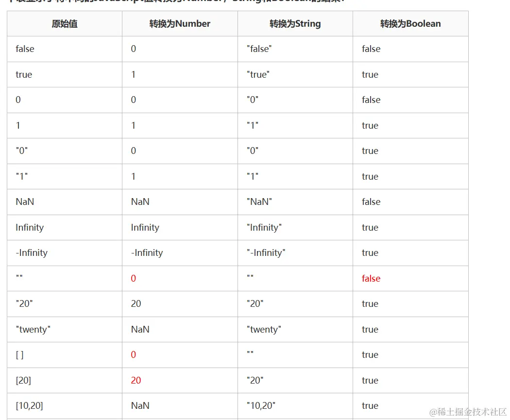Click the red 0 in the [ ] row
Image resolution: width=510 pixels, height=420 pixels.
134,355
